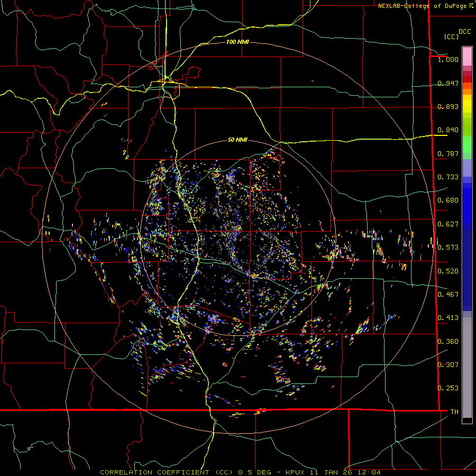Screen dimensions: 476x476
Task: Pick the yellow band on the color scale
Action: coord(467,104)
